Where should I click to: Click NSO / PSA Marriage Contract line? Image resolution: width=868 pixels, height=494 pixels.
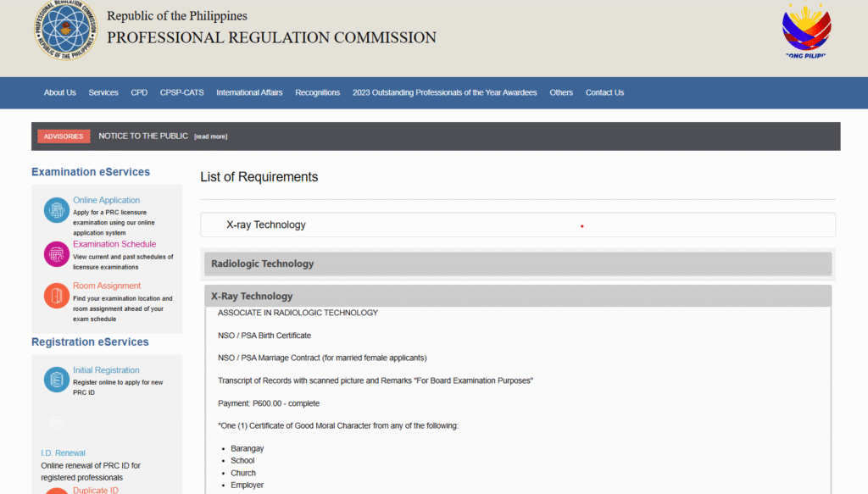point(322,358)
